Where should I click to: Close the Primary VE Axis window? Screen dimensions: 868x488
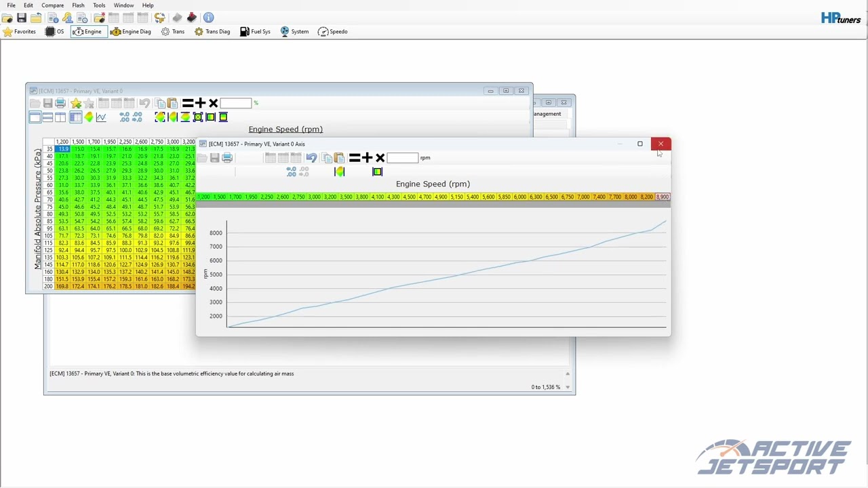click(660, 144)
